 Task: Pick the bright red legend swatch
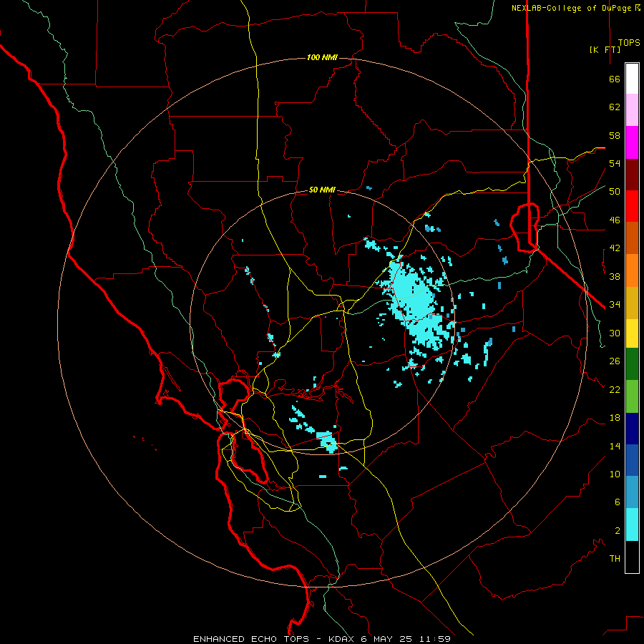[x=632, y=206]
